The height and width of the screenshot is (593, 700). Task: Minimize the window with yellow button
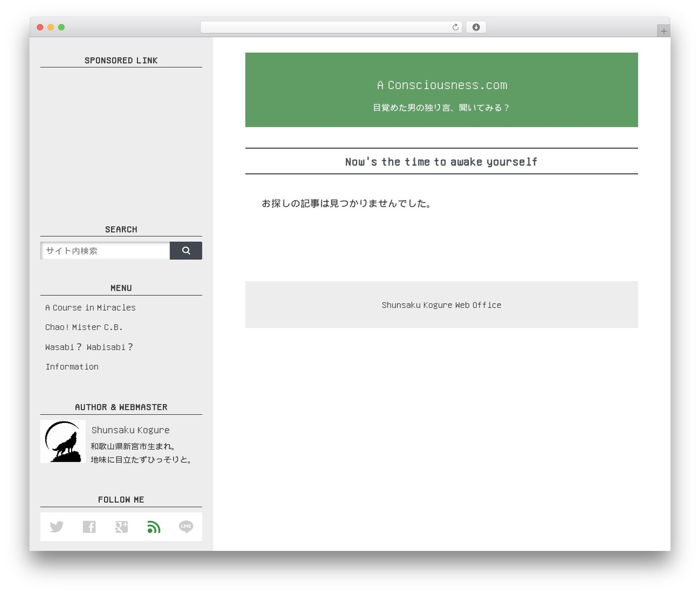(x=51, y=27)
